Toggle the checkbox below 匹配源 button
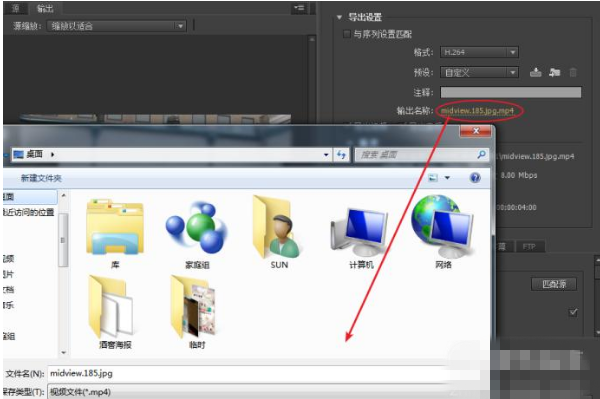The width and height of the screenshot is (600, 399). [x=573, y=312]
